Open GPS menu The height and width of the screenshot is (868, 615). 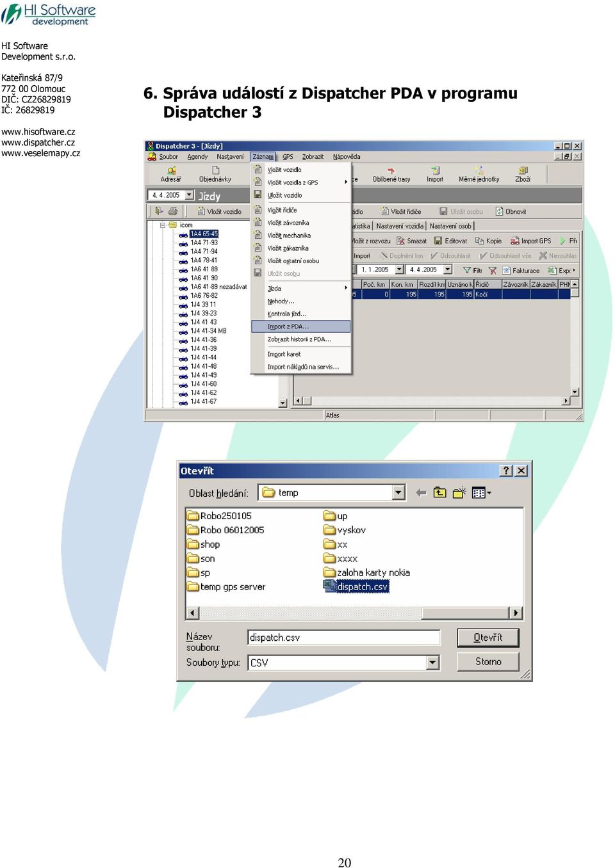(x=288, y=157)
